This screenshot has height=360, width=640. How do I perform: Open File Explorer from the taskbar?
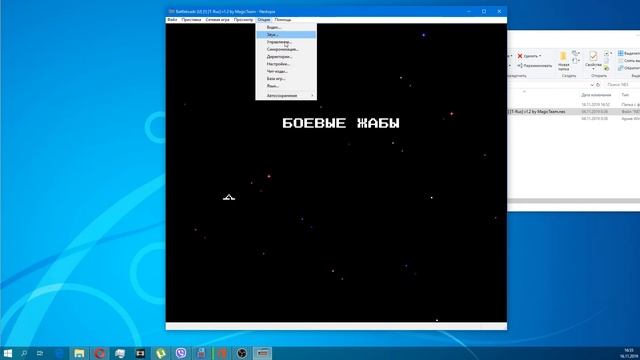coord(79,353)
